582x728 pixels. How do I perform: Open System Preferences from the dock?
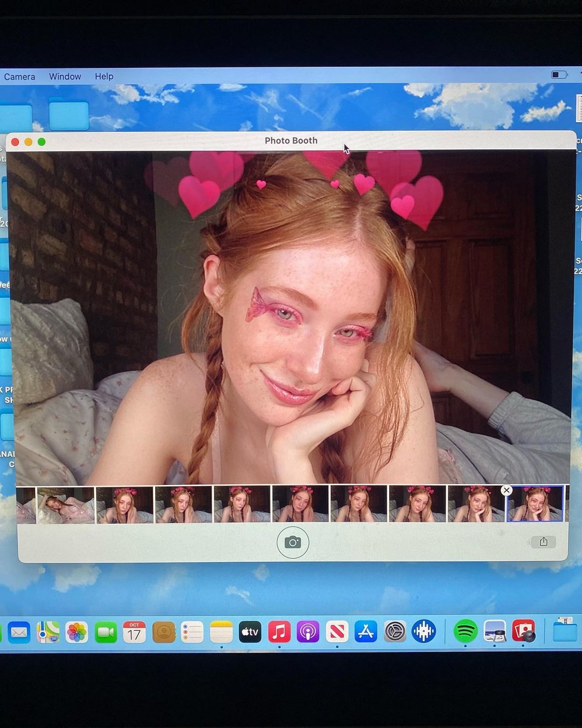click(395, 631)
